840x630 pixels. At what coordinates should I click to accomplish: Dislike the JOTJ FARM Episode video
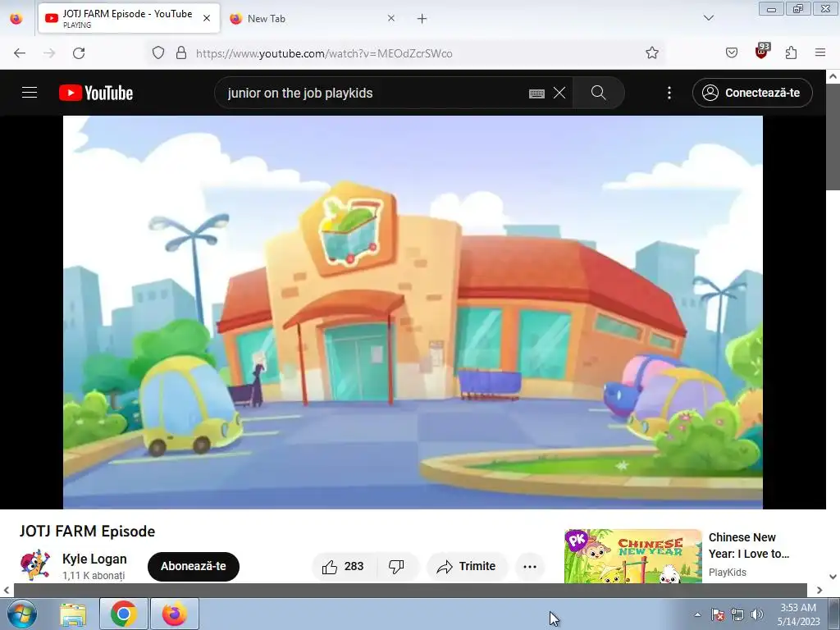[396, 566]
